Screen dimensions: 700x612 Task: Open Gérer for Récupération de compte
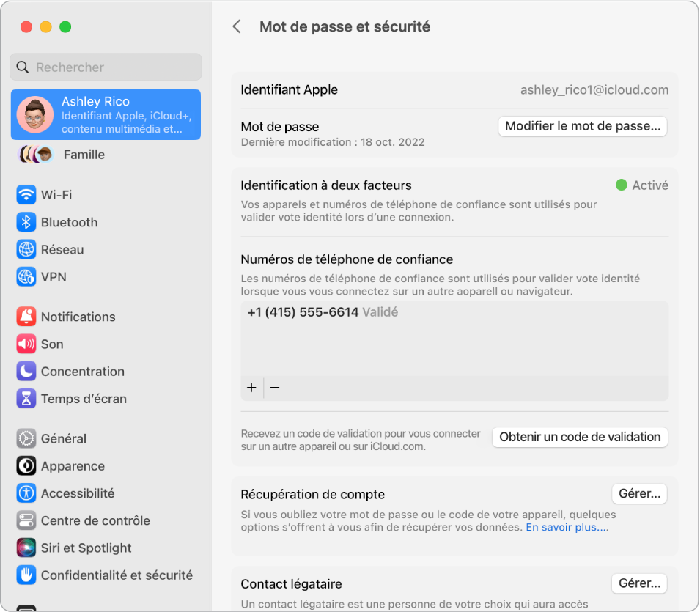[638, 493]
